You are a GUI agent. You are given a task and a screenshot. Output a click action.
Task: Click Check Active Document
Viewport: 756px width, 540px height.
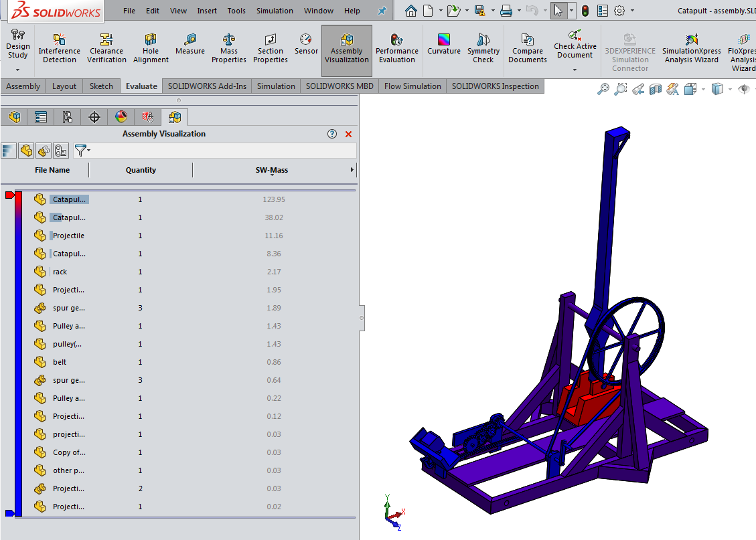click(x=575, y=44)
